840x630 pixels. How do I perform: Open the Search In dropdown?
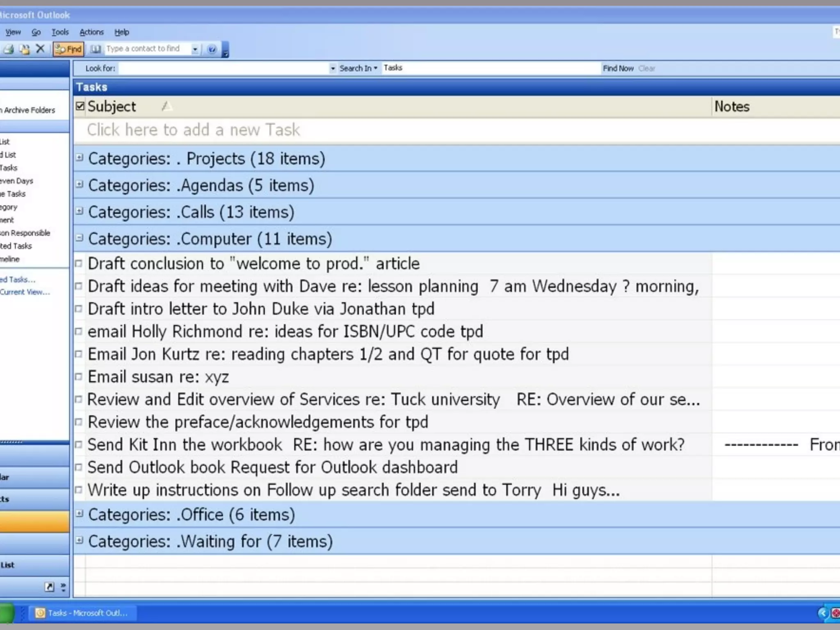click(x=358, y=68)
